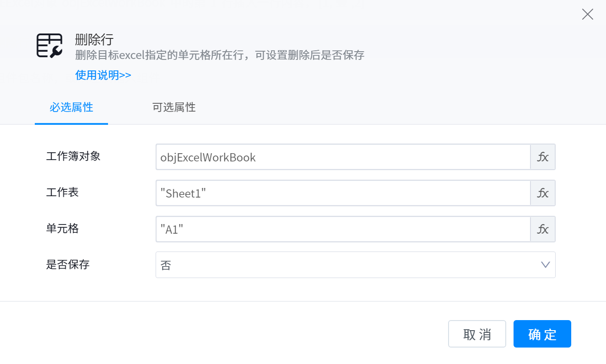
Task: Click the 工作簿对象 label
Action: click(73, 156)
